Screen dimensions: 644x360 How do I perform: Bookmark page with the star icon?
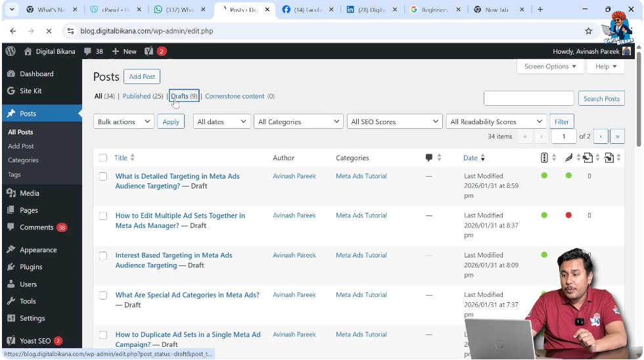588,31
